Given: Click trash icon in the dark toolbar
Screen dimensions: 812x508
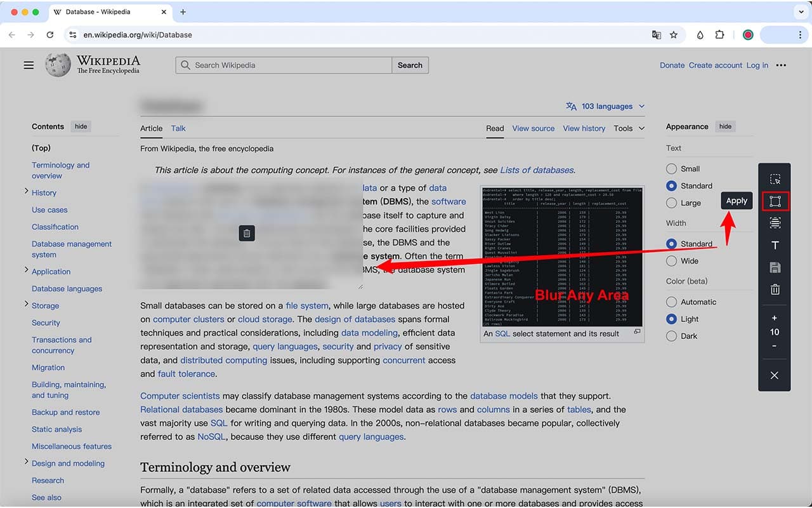Looking at the screenshot, I should coord(775,290).
